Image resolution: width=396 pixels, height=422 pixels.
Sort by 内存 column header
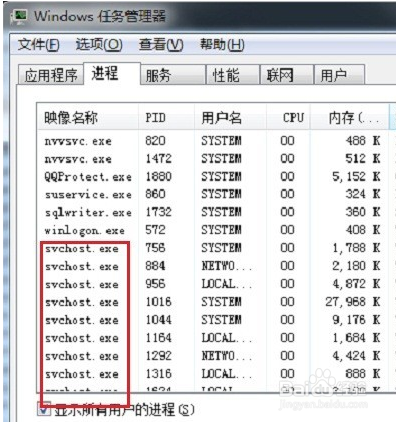tap(350, 117)
